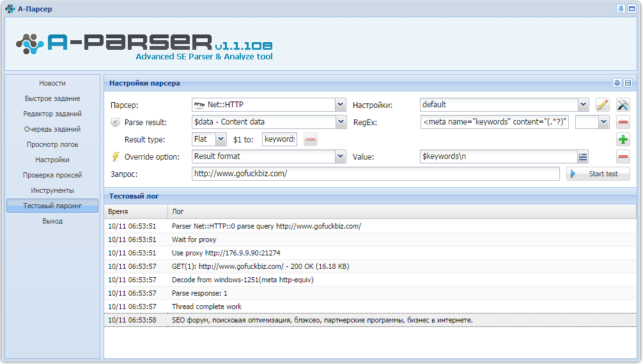This screenshot has width=643, height=364.
Task: Open Редактор заданий
Action: click(52, 114)
